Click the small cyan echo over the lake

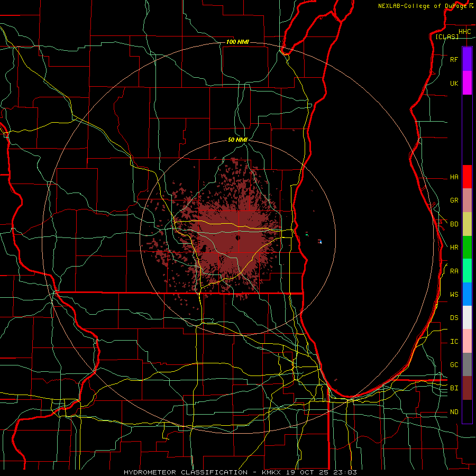[307, 235]
